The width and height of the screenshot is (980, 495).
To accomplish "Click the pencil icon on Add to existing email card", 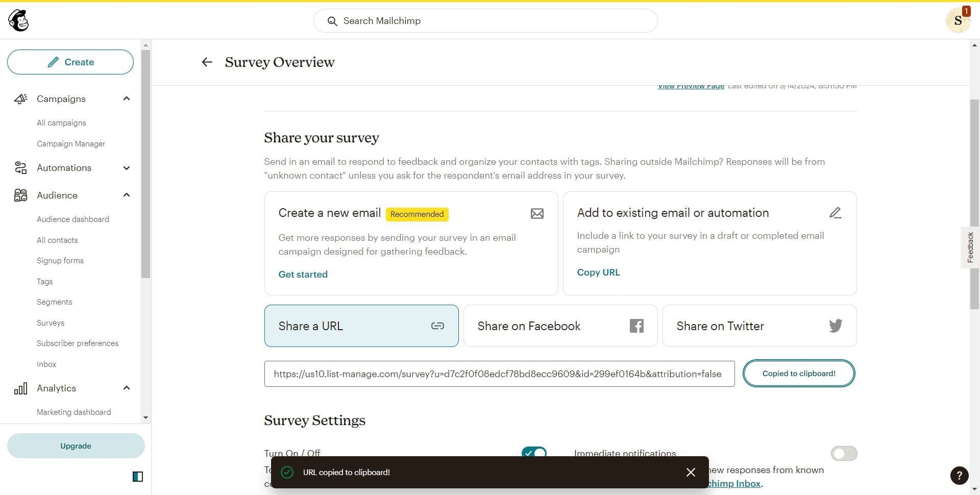I will [x=835, y=212].
